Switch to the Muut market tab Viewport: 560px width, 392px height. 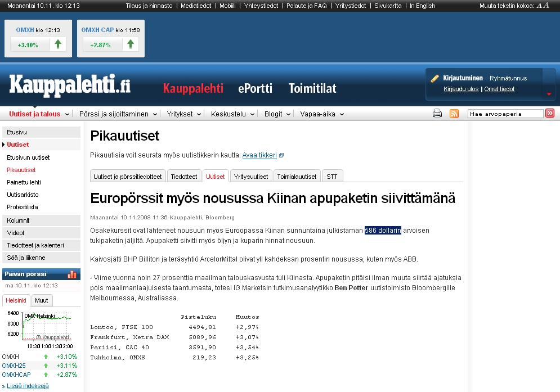(41, 300)
